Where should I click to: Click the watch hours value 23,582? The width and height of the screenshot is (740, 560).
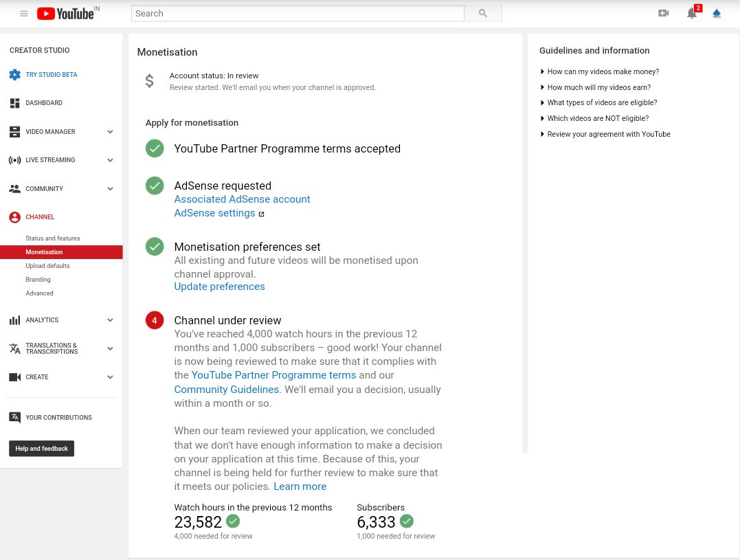click(x=198, y=522)
